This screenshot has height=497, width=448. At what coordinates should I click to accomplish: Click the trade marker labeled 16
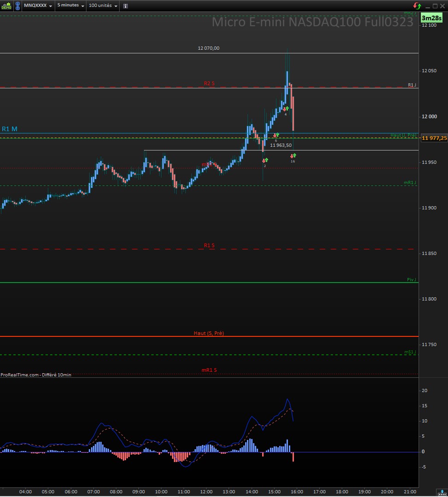pyautogui.click(x=293, y=158)
